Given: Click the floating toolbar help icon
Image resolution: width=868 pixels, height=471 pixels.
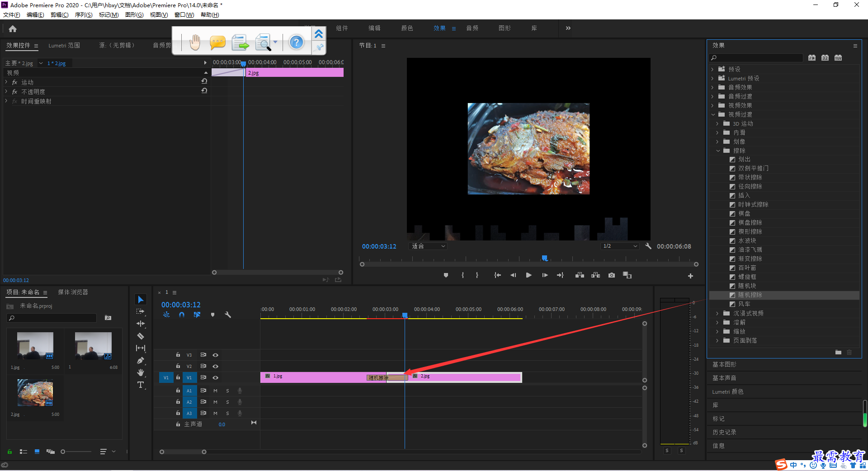Looking at the screenshot, I should click(x=297, y=42).
